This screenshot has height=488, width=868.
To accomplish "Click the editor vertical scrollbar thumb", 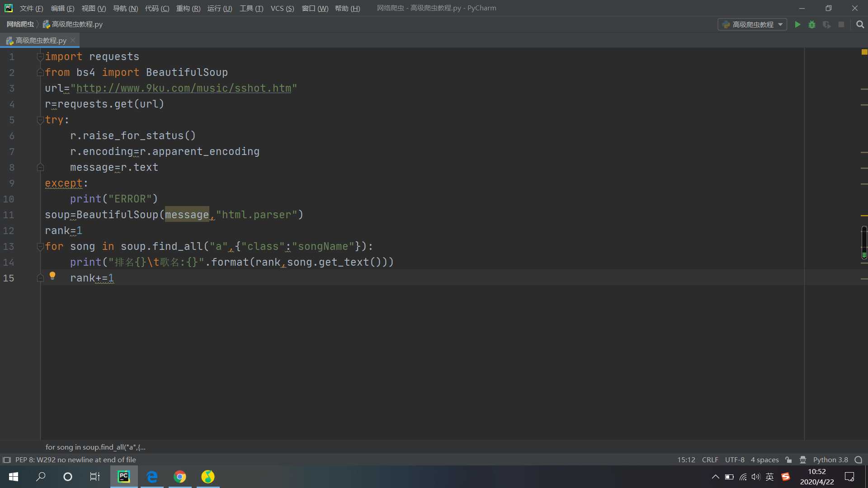I will click(x=864, y=243).
